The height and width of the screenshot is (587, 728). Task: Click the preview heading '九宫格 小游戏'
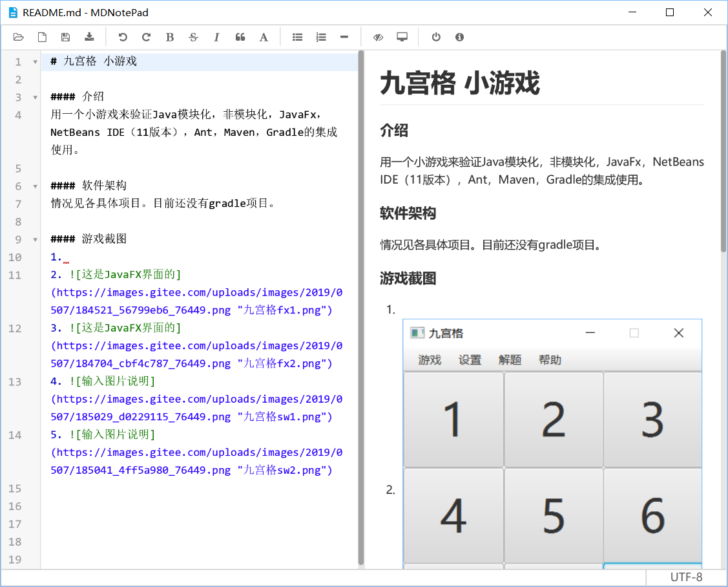click(x=460, y=83)
